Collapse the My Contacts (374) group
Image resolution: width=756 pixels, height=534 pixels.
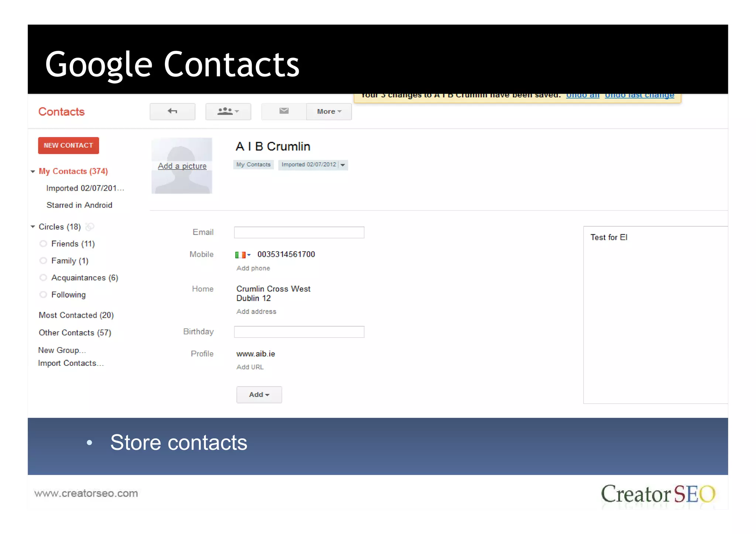[x=33, y=172]
